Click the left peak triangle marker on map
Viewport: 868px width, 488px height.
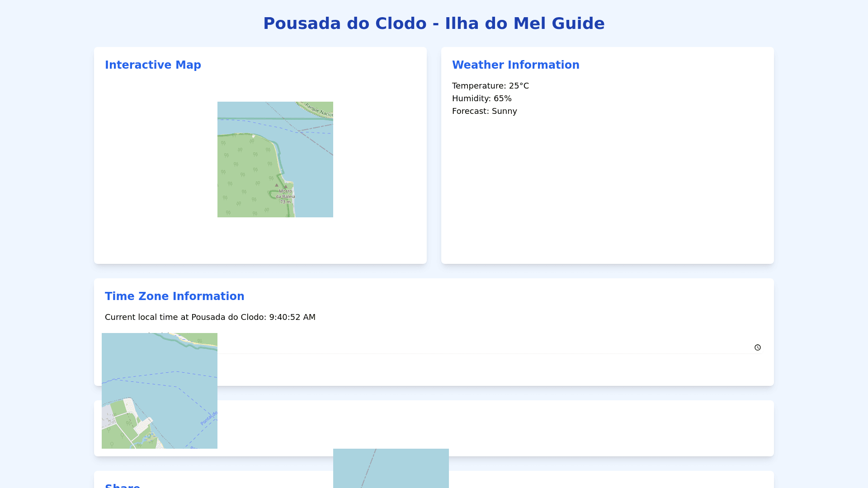point(277,185)
